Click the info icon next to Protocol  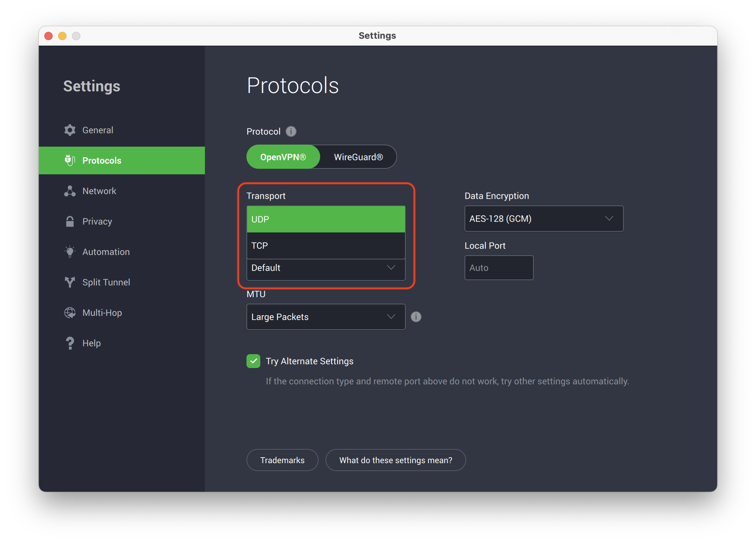pos(291,131)
